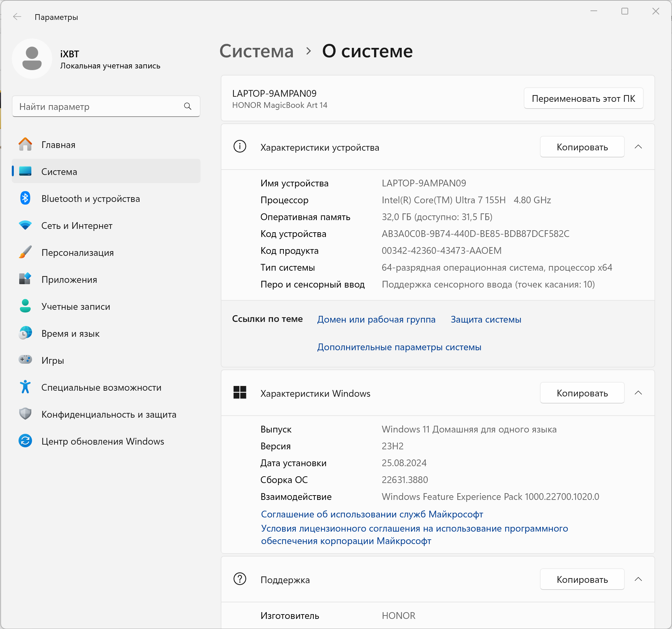
Task: Collapse the Характеристики устройства section
Action: [x=638, y=147]
